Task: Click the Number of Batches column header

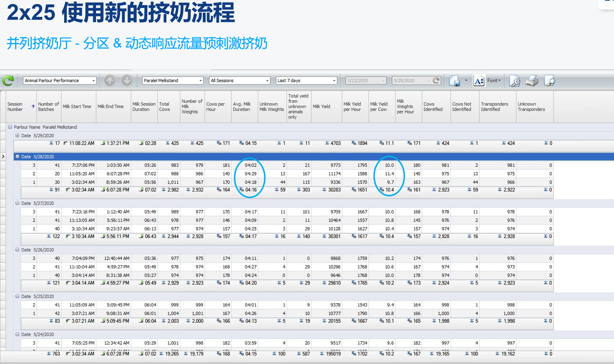Action: (49, 107)
